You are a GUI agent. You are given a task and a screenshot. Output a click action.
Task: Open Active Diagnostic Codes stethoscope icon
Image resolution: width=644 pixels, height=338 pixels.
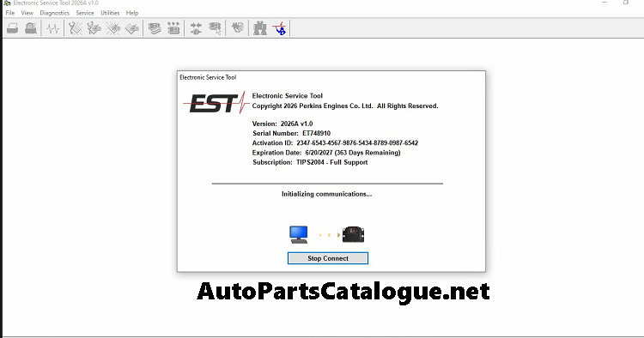pyautogui.click(x=76, y=28)
